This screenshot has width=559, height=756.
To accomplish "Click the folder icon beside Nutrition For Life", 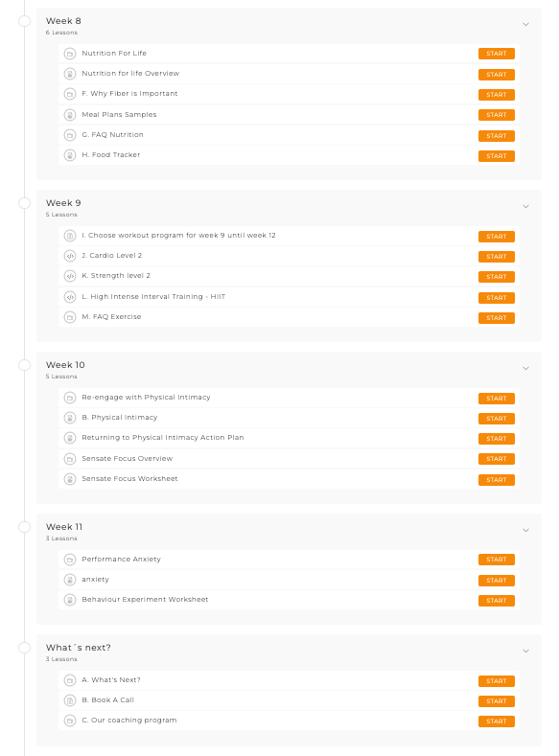I will [70, 54].
